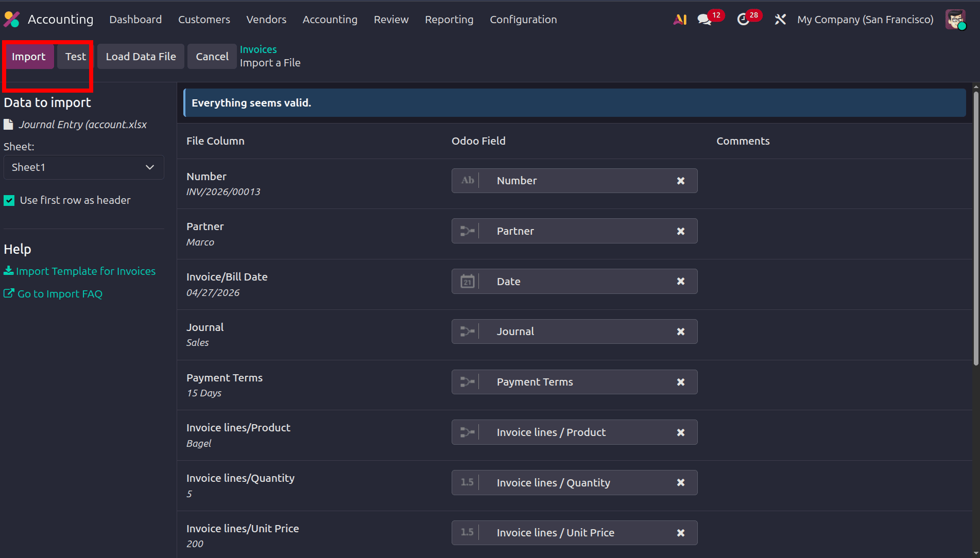Remove the Payment Terms field mapping
980x558 pixels.
coord(681,382)
